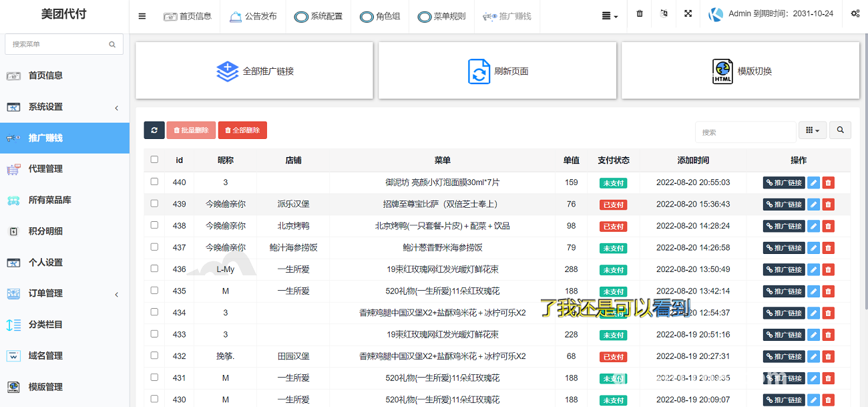Check the checkbox for row id 438

pyautogui.click(x=154, y=225)
